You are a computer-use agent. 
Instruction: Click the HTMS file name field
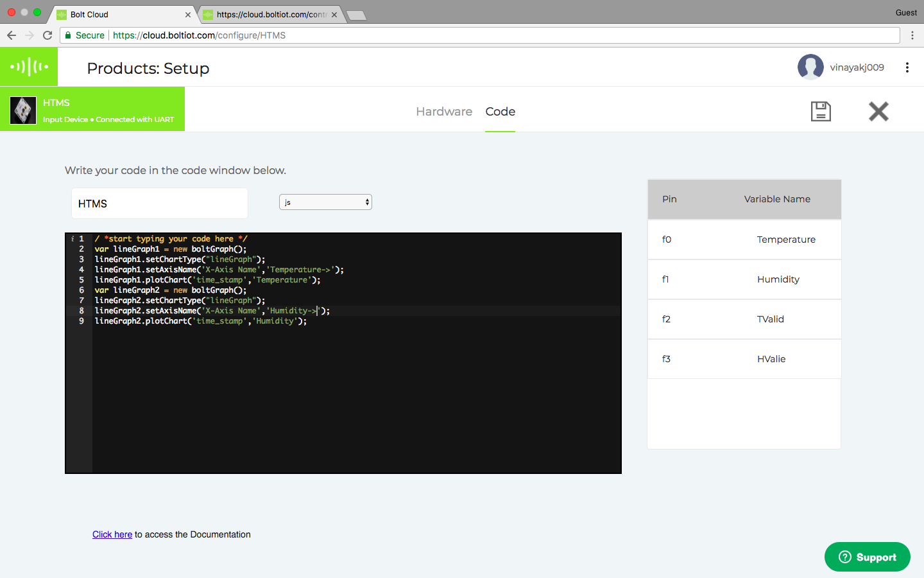point(159,204)
